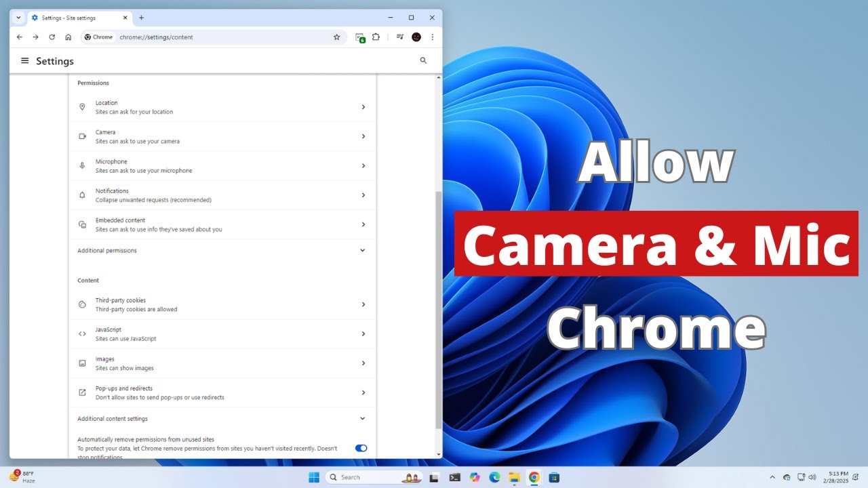Click the Notifications row arrow

coord(363,195)
